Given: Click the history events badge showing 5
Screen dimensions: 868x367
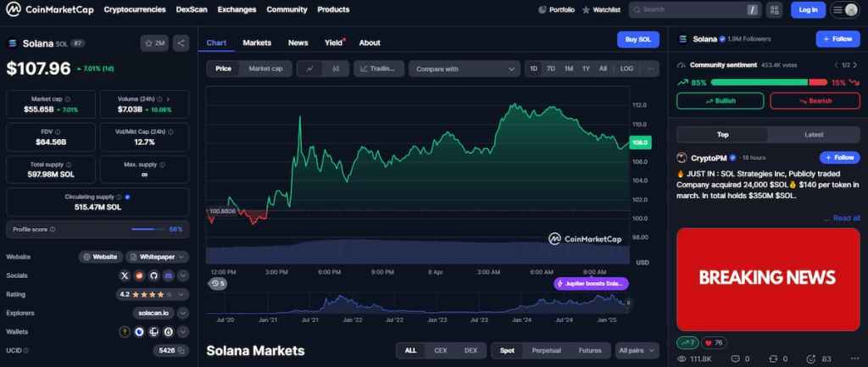Looking at the screenshot, I should (x=218, y=283).
